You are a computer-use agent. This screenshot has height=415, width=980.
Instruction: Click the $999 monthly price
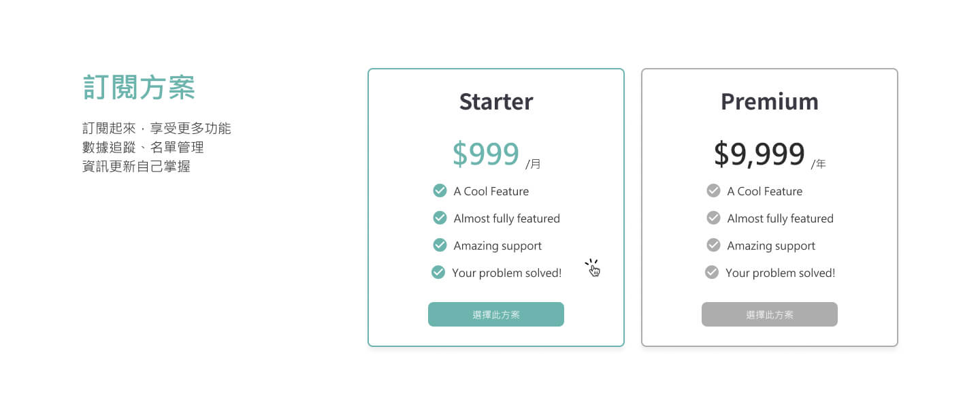tap(486, 154)
